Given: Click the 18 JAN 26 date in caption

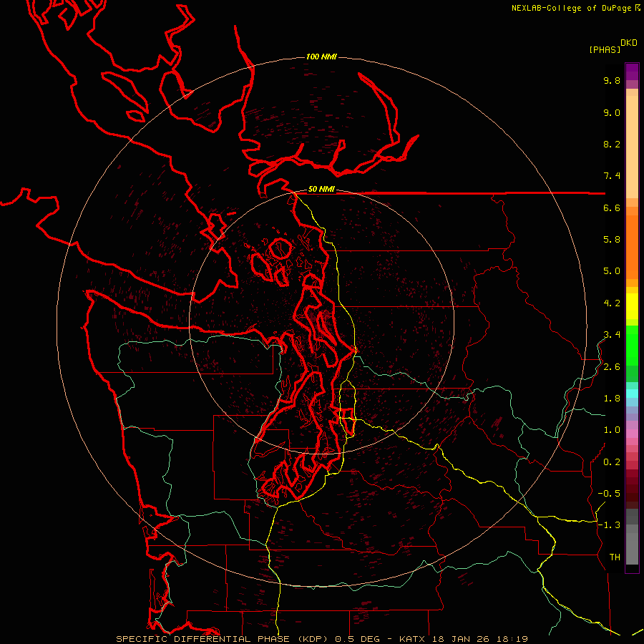Looking at the screenshot, I should coord(460,639).
